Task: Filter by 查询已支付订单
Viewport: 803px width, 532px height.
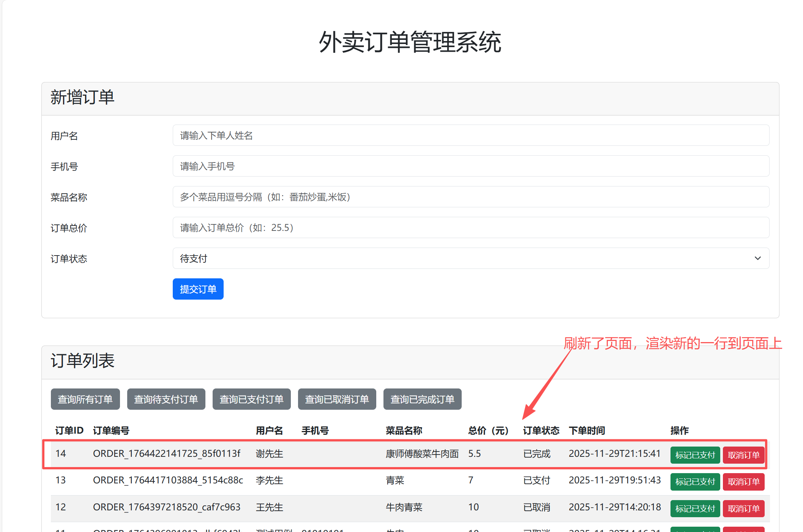Action: tap(251, 399)
